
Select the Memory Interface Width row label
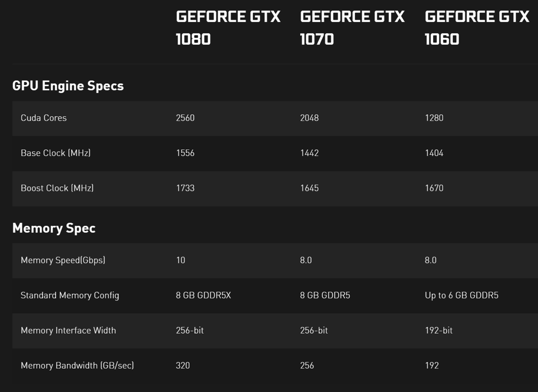[68, 330]
